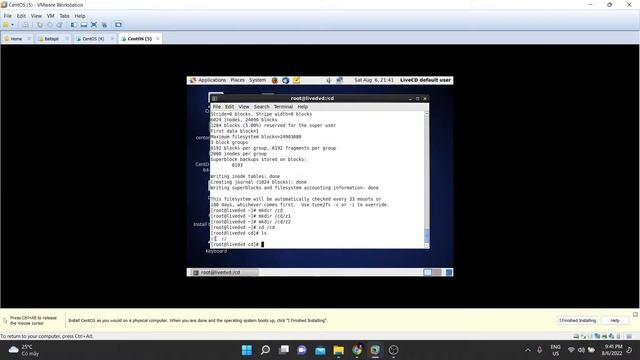Click terminal command prompt line
640x360 pixels.
coord(237,244)
